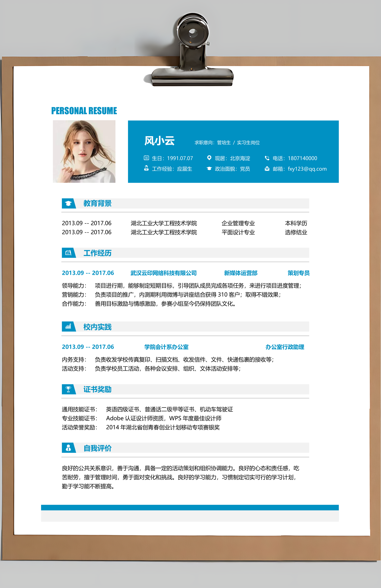381x588 pixels.
Task: Click the blue footer bar at bottom
Action: click(190, 507)
